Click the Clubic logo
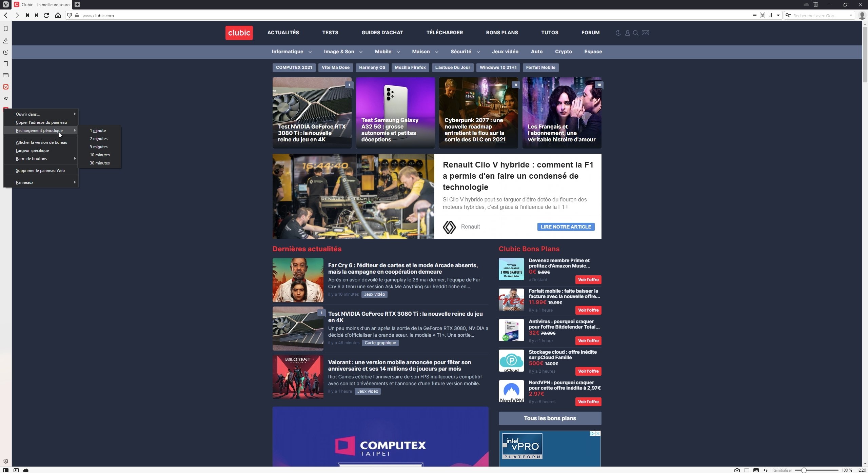The image size is (868, 473). click(x=239, y=33)
